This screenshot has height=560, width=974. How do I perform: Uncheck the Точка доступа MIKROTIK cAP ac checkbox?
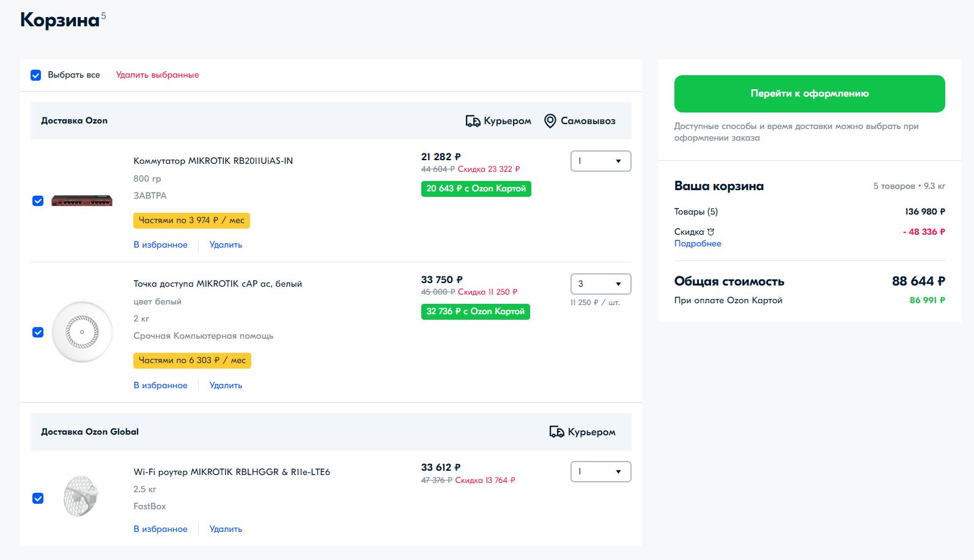[x=38, y=333]
